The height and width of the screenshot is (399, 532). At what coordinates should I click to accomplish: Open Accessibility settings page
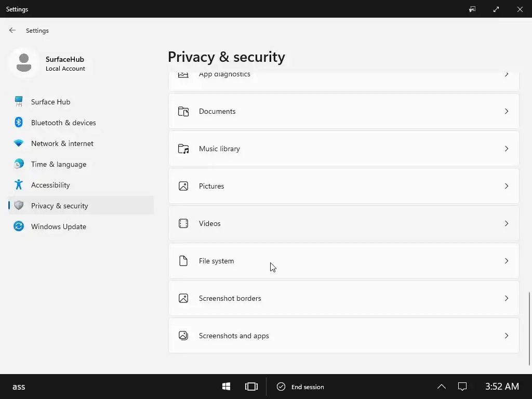[81, 185]
